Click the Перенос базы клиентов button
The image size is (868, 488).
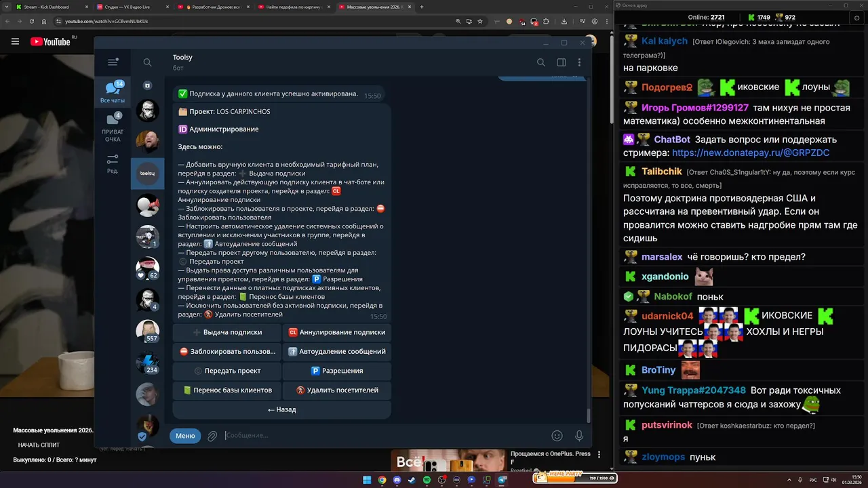tap(227, 390)
